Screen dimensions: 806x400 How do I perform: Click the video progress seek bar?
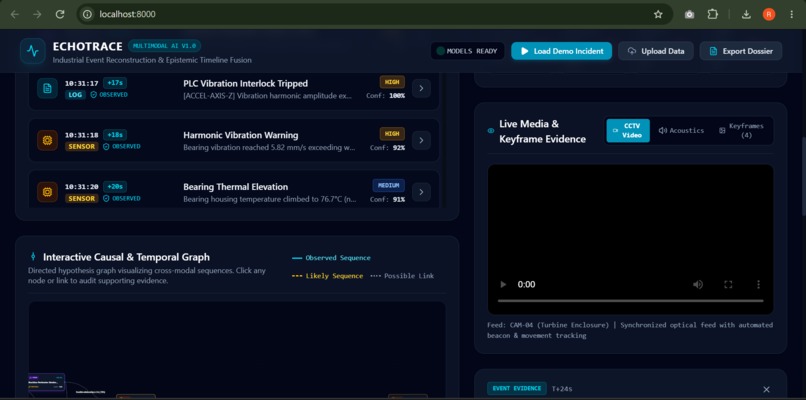630,301
